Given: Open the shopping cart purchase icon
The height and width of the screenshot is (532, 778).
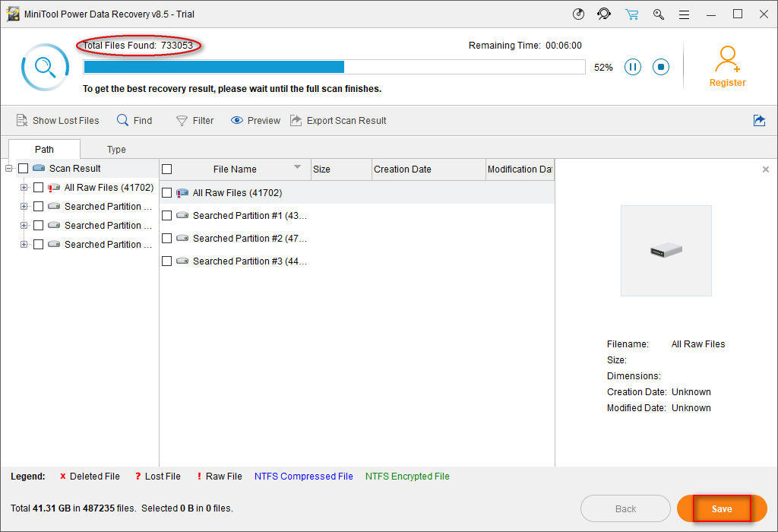Looking at the screenshot, I should coord(631,14).
